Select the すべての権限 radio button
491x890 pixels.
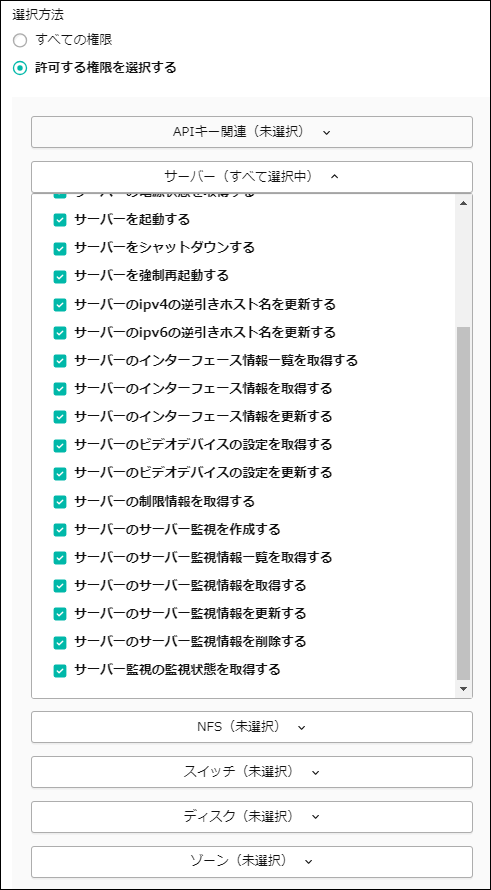point(20,41)
